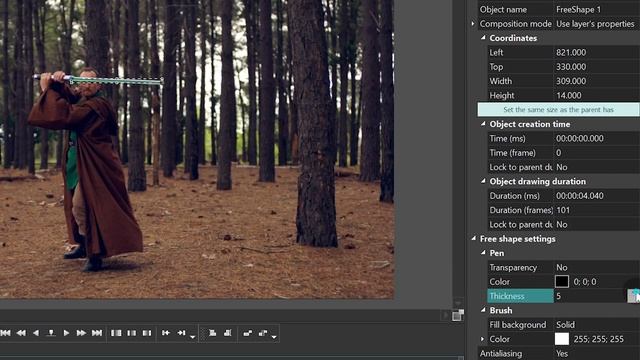Step back one frame in preview
This screenshot has height=360, width=640.
pyautogui.click(x=36, y=333)
